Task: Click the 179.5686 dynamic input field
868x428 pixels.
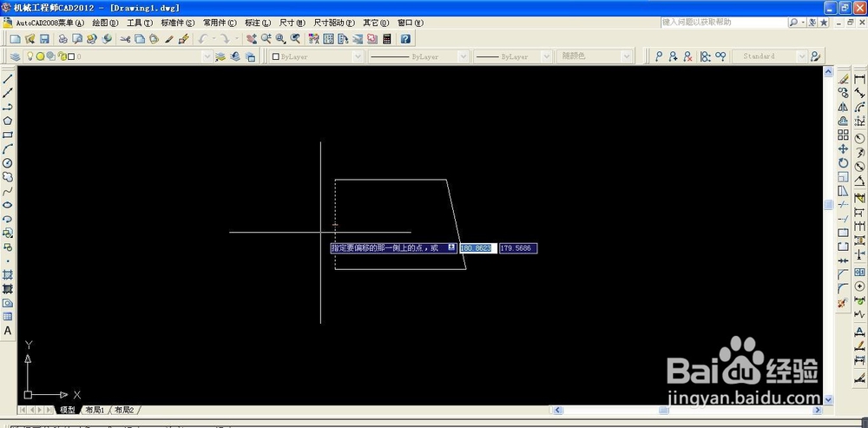Action: click(518, 248)
